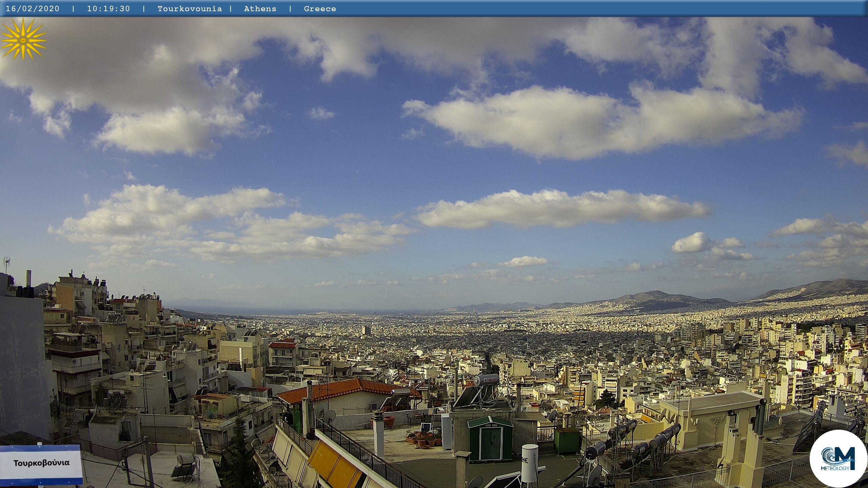Click the silver solar water heater tank
This screenshot has height=488, width=868.
(486, 380)
